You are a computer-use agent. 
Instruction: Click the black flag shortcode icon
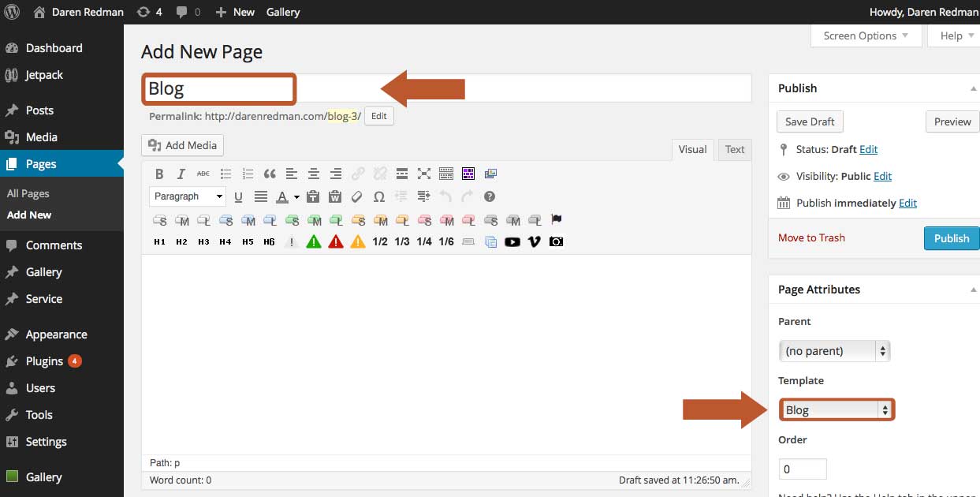tap(556, 219)
